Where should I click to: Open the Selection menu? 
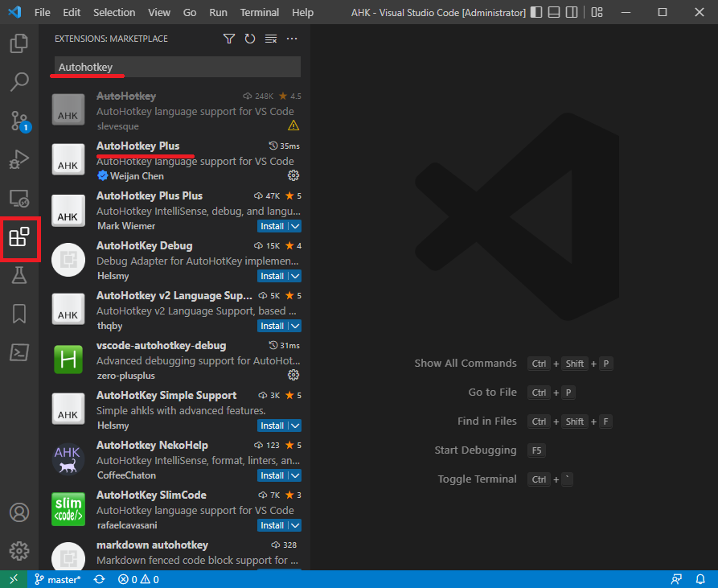pyautogui.click(x=114, y=12)
